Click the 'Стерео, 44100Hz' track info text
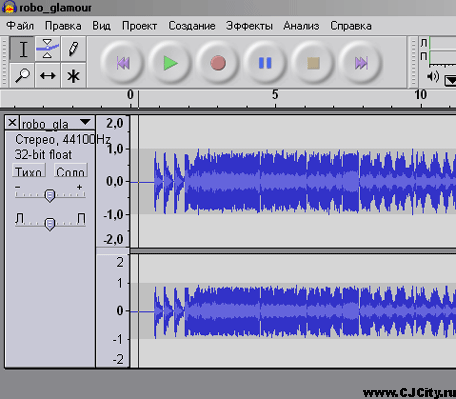 point(62,139)
